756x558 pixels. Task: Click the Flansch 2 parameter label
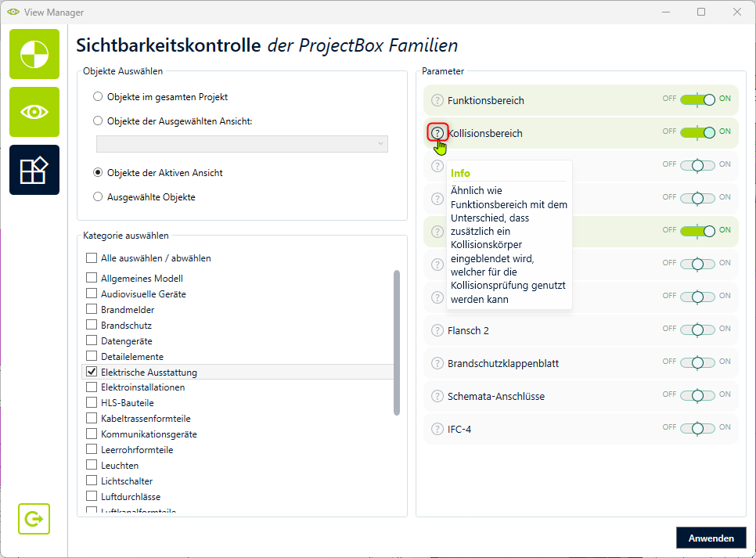[x=468, y=330]
